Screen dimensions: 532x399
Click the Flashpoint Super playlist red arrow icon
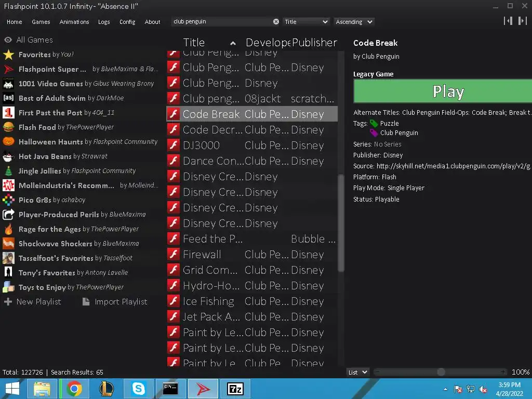click(8, 69)
